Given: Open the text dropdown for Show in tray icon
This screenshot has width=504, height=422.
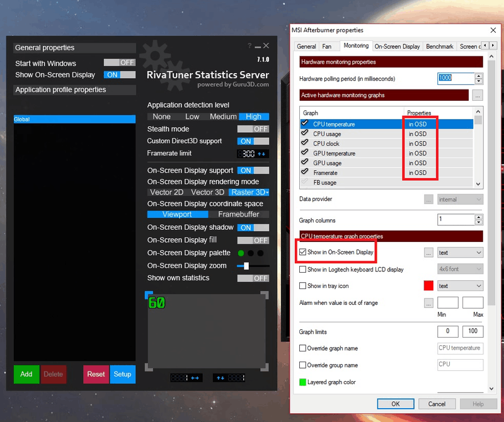Looking at the screenshot, I should [x=460, y=286].
